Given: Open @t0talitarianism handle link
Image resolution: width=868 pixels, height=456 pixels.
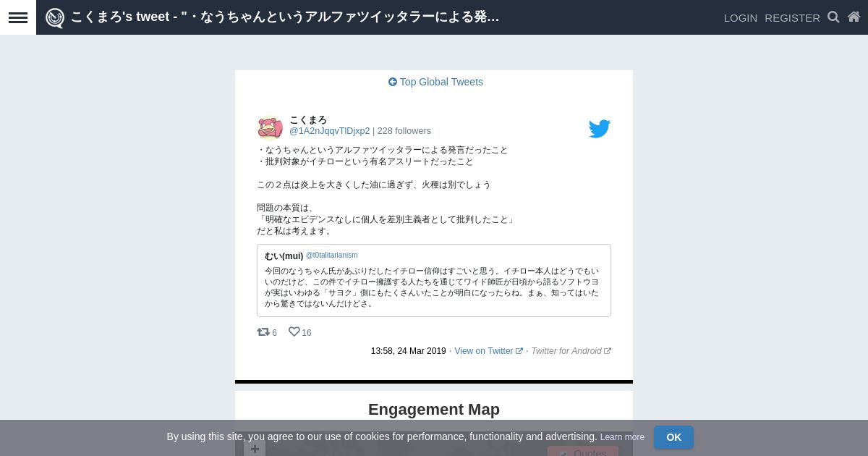Looking at the screenshot, I should coord(331,256).
